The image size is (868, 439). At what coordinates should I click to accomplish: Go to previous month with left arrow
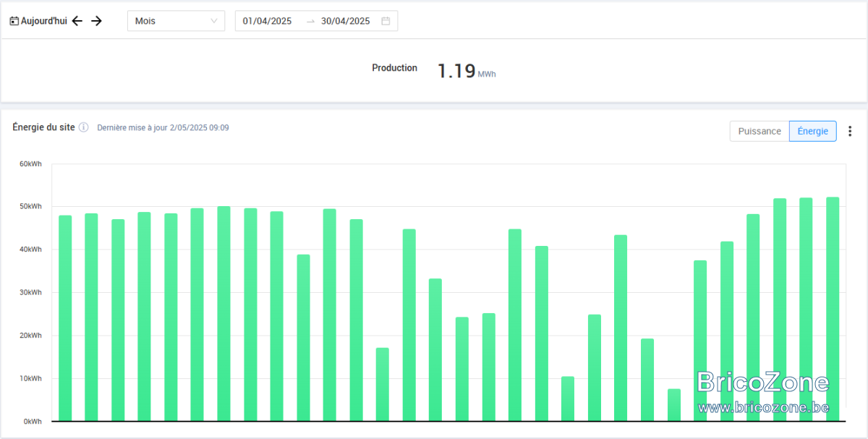pyautogui.click(x=77, y=21)
